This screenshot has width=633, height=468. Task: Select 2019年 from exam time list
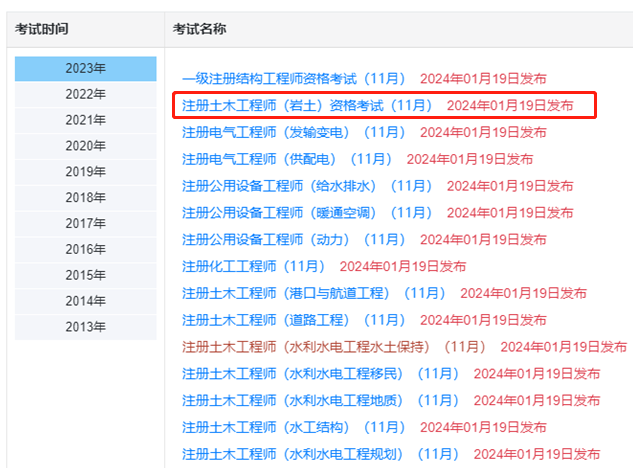click(85, 172)
